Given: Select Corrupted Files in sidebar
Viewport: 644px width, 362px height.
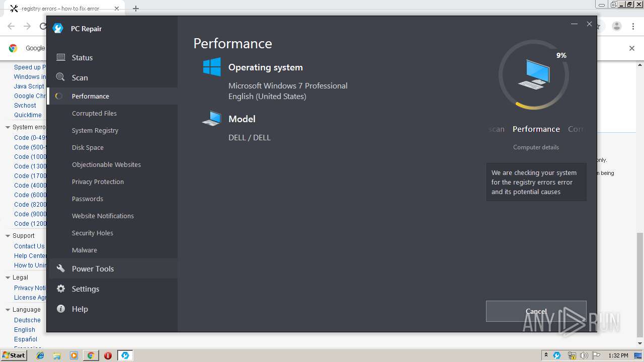Looking at the screenshot, I should (x=94, y=113).
